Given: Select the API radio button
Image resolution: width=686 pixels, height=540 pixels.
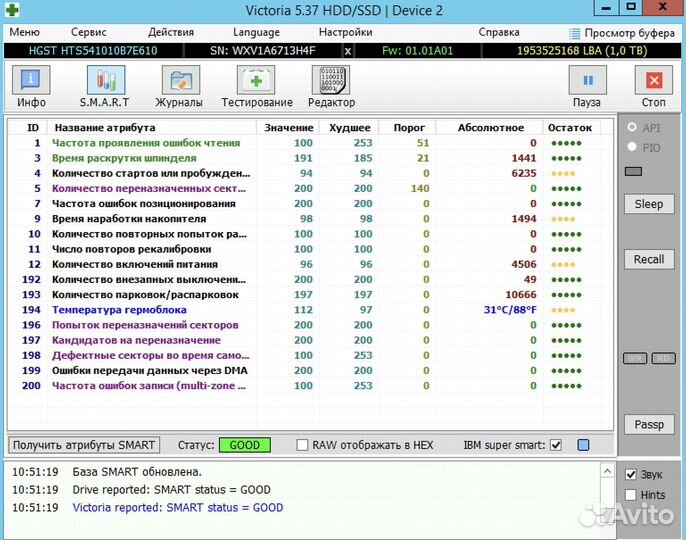Looking at the screenshot, I should click(631, 128).
